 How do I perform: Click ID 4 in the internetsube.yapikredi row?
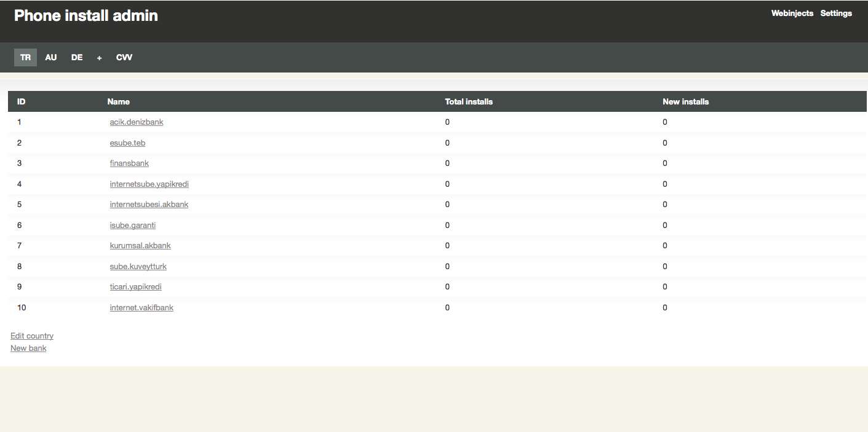(x=19, y=184)
